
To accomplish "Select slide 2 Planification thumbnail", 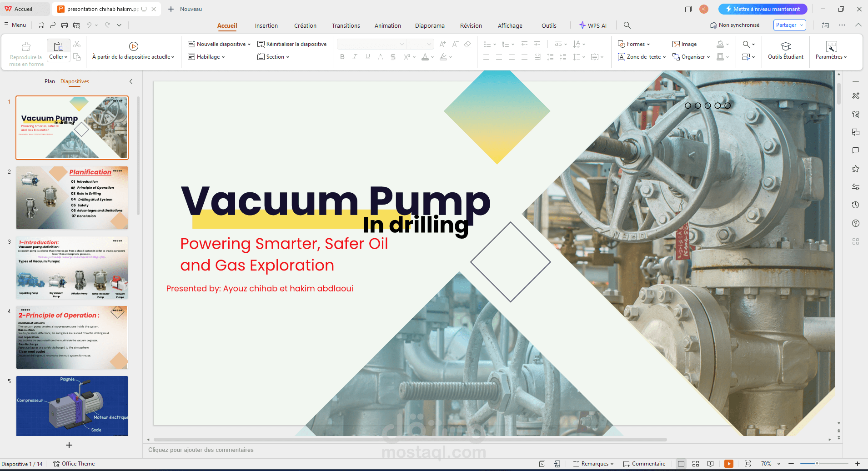I will tap(72, 198).
